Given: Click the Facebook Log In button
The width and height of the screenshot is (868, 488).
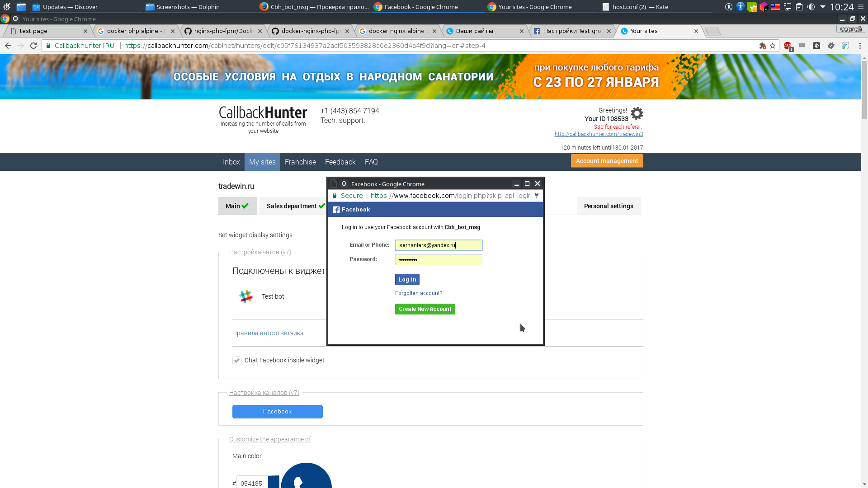Looking at the screenshot, I should pyautogui.click(x=407, y=280).
